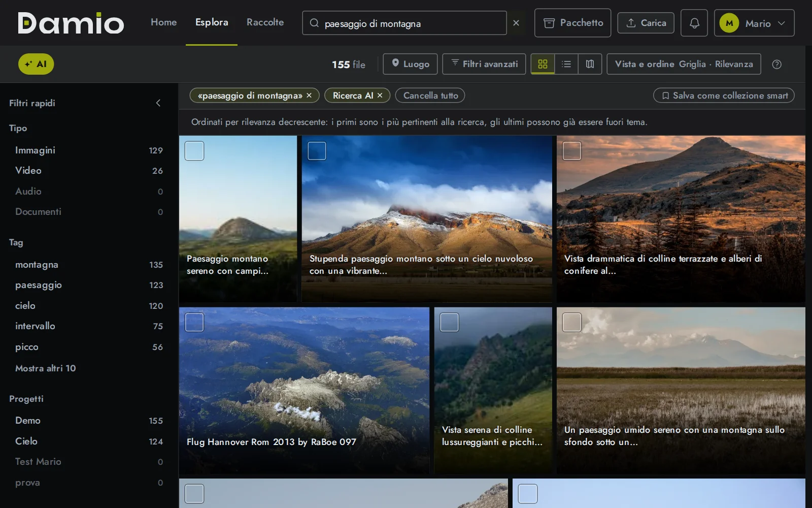812x508 pixels.
Task: Filter by Demo project
Action: (x=89, y=421)
